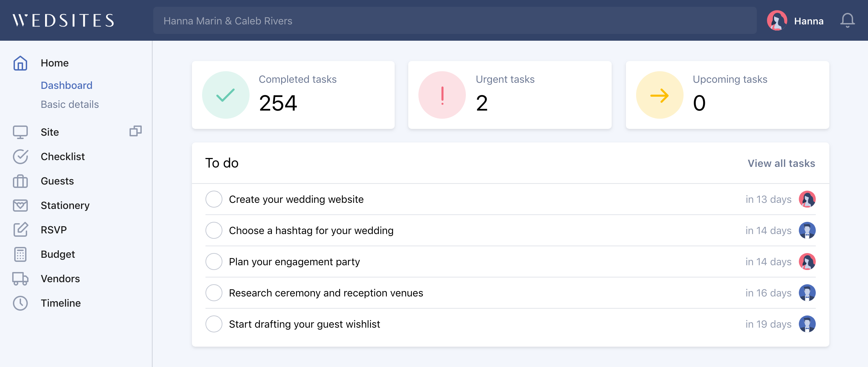The height and width of the screenshot is (367, 868).
Task: Check Start drafting your guest wishlist
Action: (214, 324)
